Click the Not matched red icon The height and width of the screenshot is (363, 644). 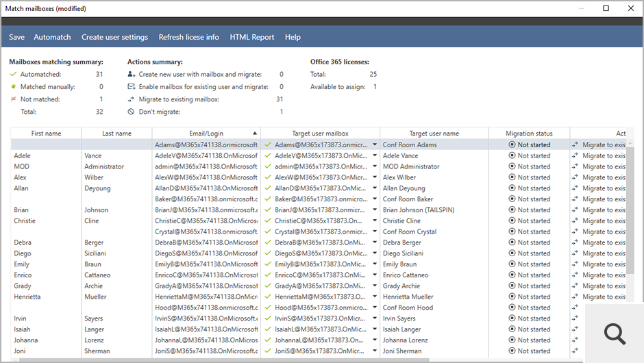pyautogui.click(x=14, y=99)
